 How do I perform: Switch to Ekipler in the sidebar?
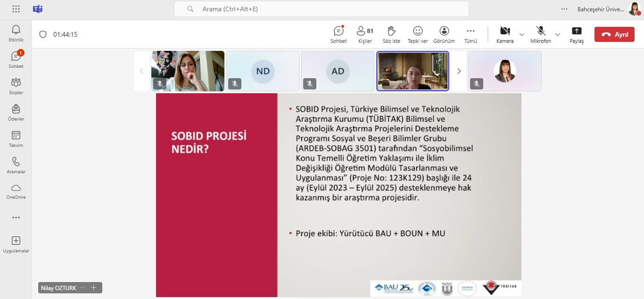pyautogui.click(x=16, y=86)
